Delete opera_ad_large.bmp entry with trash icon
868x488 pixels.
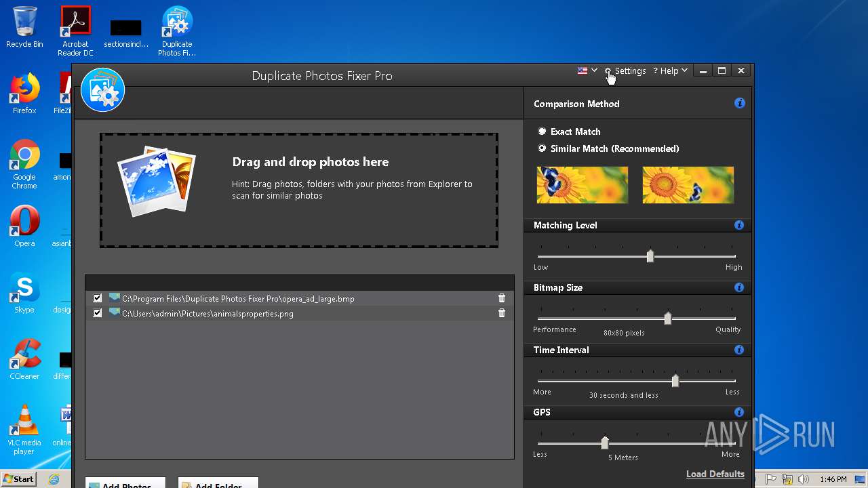(x=502, y=298)
